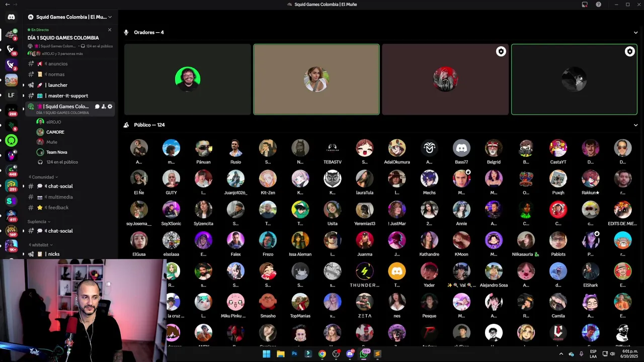Image resolution: width=644 pixels, height=362 pixels.
Task: Select second speaker tile with tan background
Action: click(316, 79)
